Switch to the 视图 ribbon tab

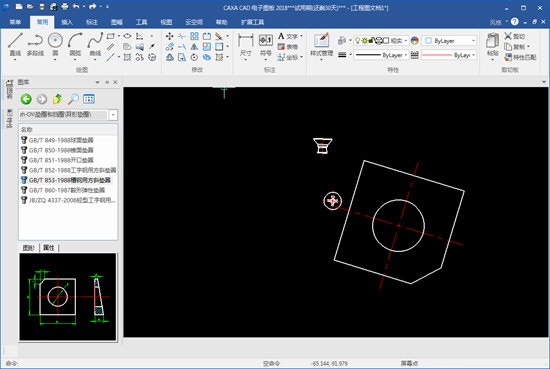(166, 22)
